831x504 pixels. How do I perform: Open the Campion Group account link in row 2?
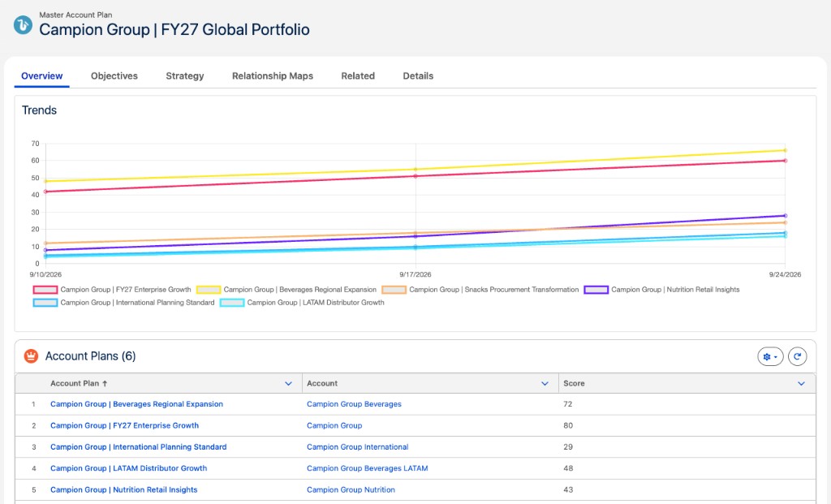334,425
